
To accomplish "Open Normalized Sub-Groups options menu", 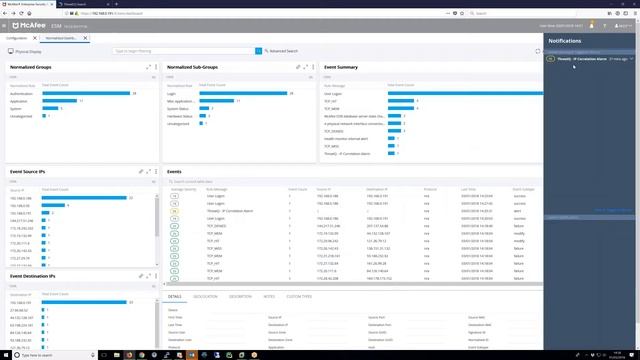I will [313, 67].
